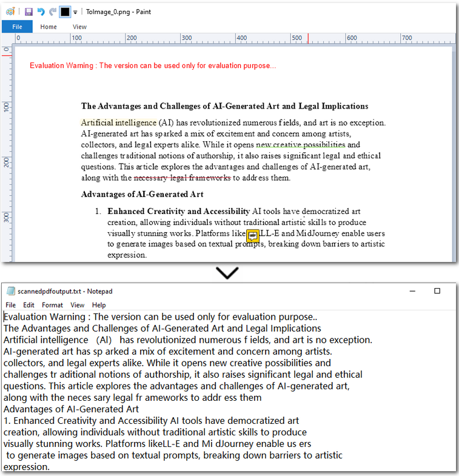
Task: Redo the action in Paint toolbar
Action: click(53, 12)
